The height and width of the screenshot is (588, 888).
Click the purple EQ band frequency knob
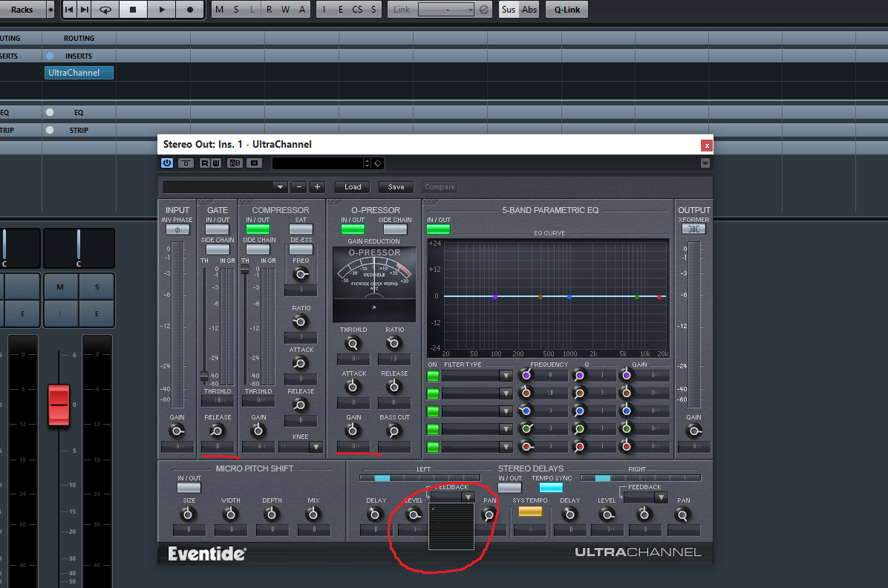526,375
